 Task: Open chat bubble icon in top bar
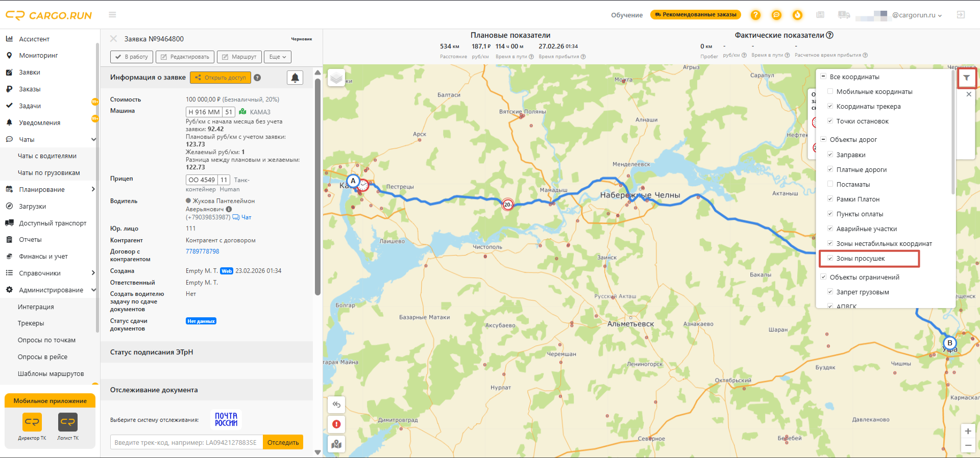click(x=776, y=15)
